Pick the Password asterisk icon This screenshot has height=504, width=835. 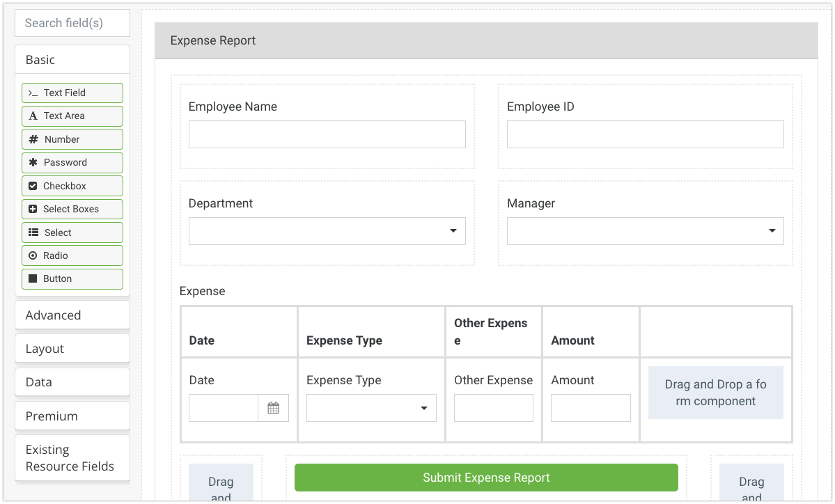coord(33,163)
